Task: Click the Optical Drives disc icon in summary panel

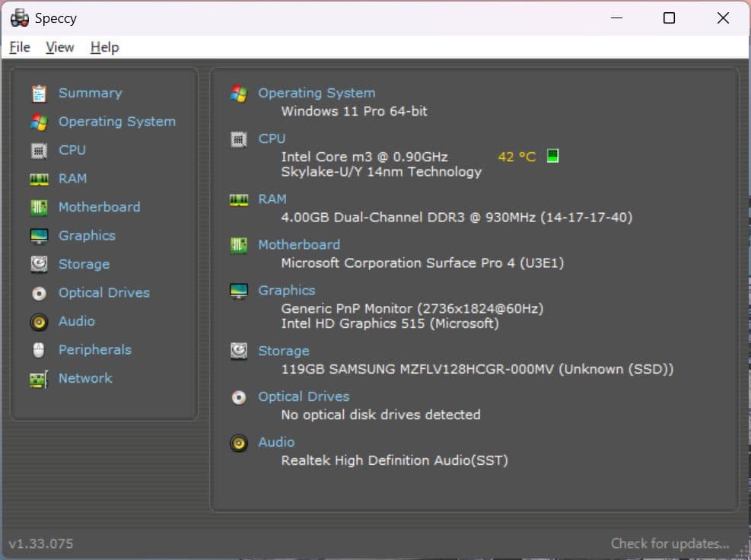Action: [238, 397]
